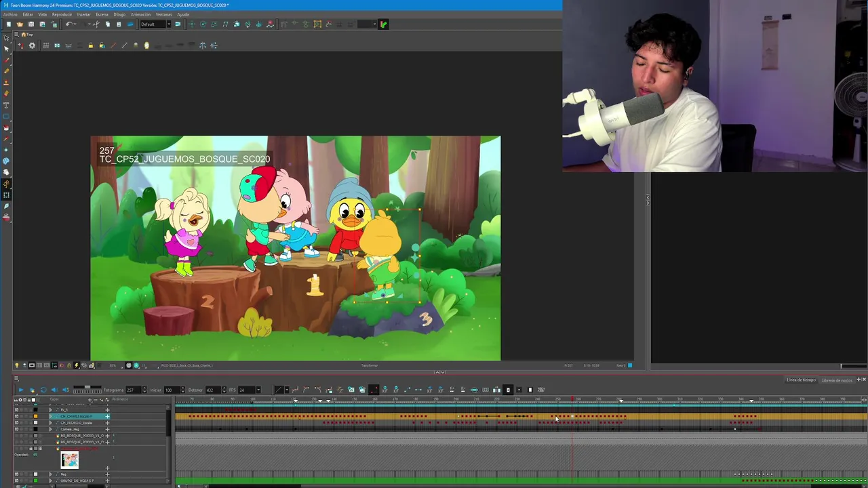This screenshot has width=868, height=488.
Task: Select the Brush tool in the tools toolbar
Action: pyautogui.click(x=6, y=60)
